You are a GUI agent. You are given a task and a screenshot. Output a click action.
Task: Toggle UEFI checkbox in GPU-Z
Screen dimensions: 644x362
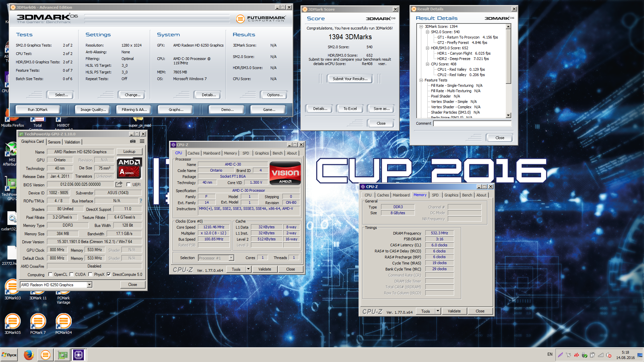click(x=128, y=184)
